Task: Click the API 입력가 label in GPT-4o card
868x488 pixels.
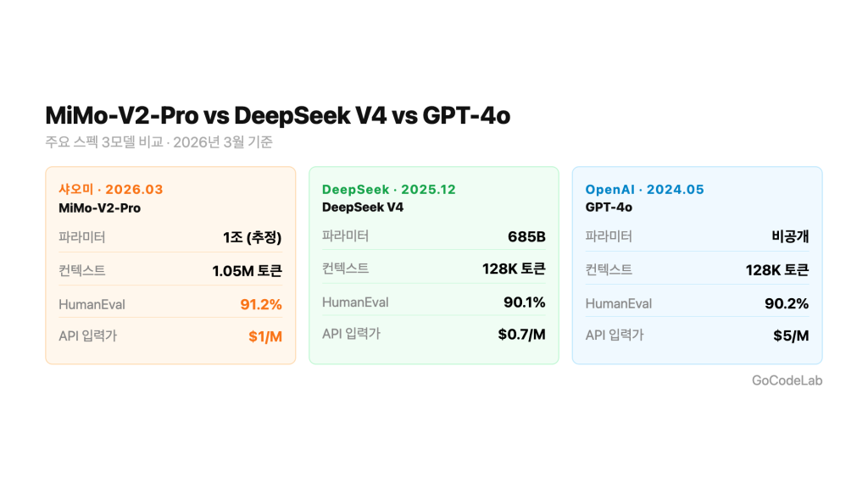Action: 614,335
